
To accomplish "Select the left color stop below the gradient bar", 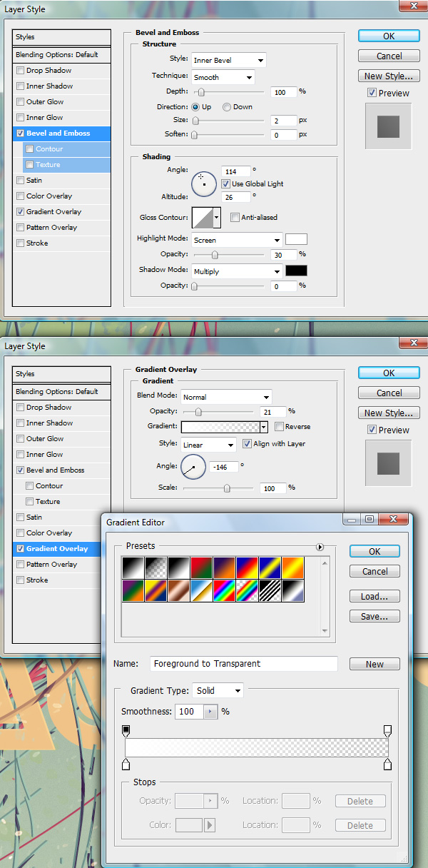I will (x=126, y=764).
